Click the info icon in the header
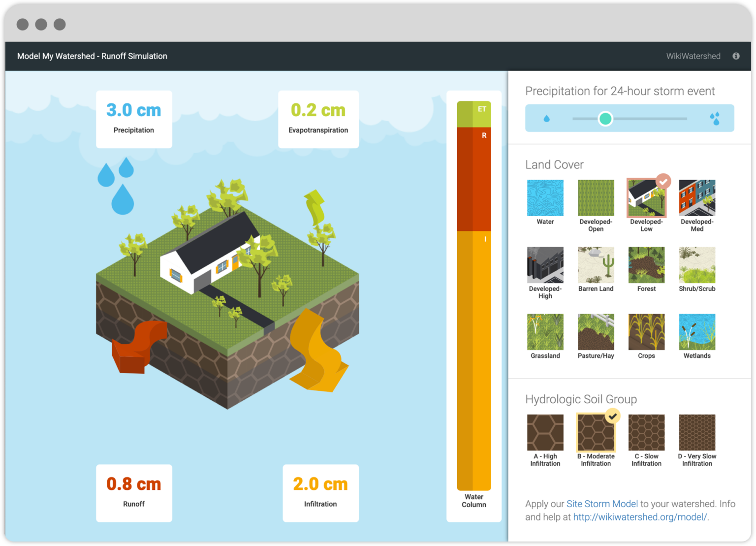756x546 pixels. point(736,56)
